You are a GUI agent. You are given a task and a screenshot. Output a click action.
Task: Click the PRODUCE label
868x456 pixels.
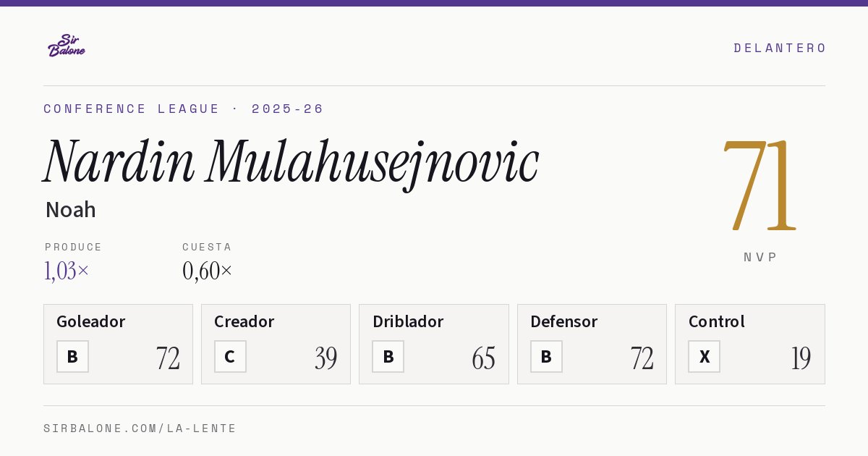[74, 247]
